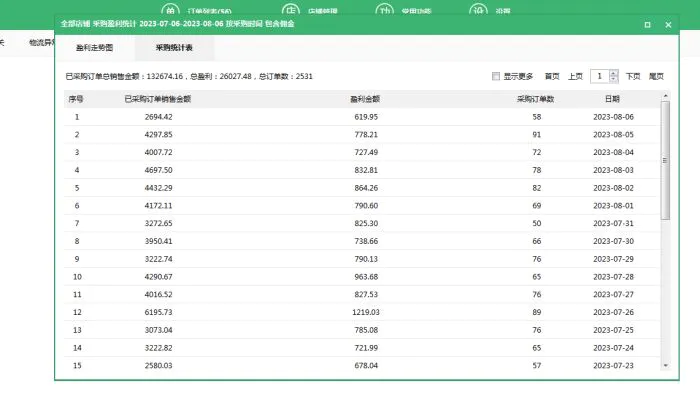This screenshot has height=394, width=700.
Task: Increase page number with spinner up arrow
Action: click(614, 73)
